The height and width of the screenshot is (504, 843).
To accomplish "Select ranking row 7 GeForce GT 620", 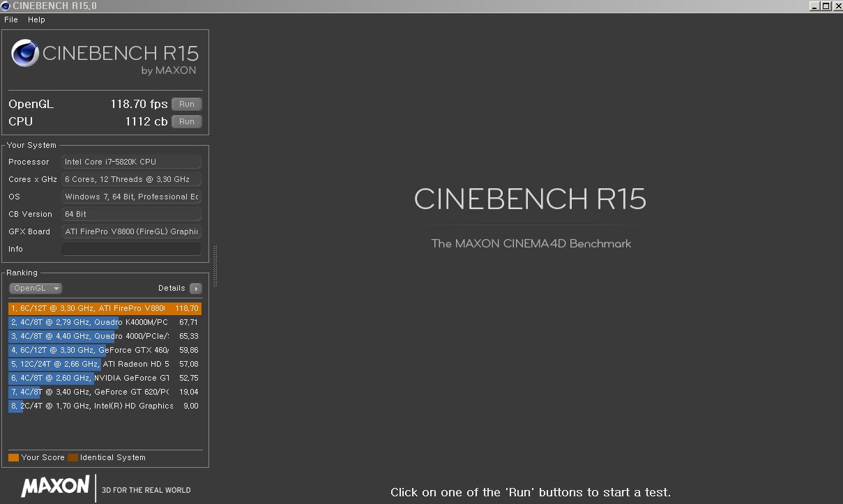I will [105, 392].
